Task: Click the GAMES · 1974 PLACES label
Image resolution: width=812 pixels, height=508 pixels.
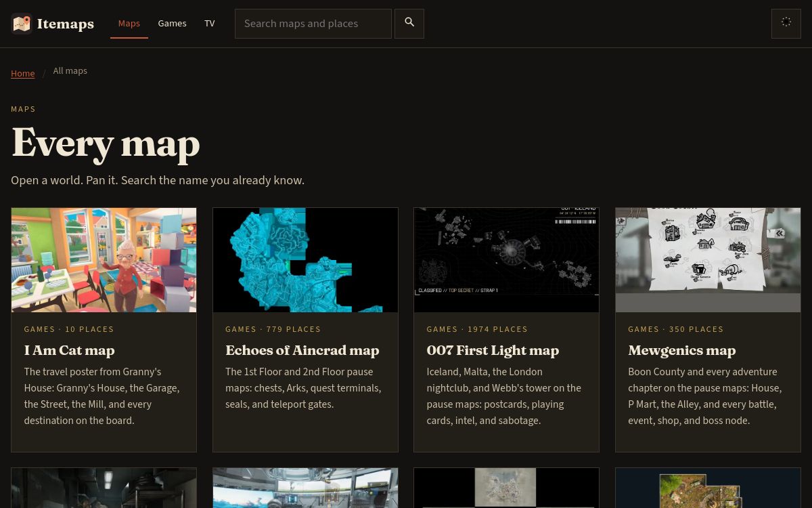Action: coord(477,329)
